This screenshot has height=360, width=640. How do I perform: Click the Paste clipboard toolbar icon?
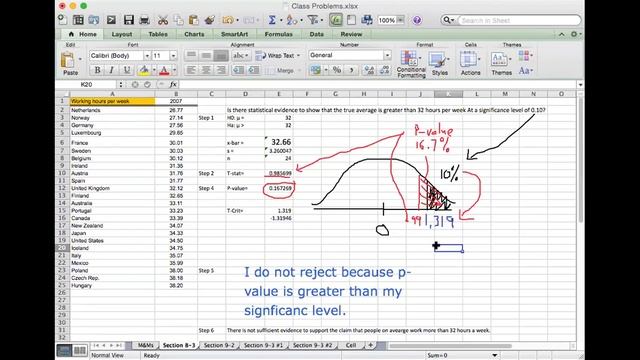click(x=194, y=20)
